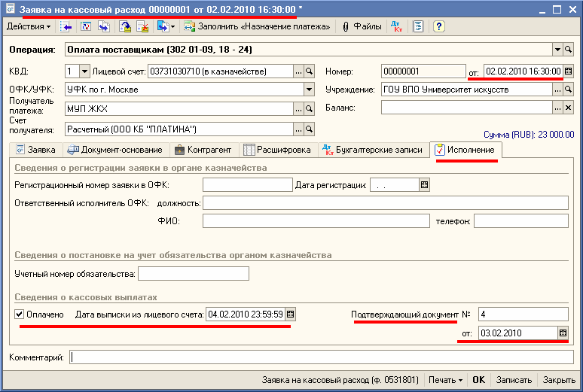
Task: Open calendar picker for document date
Action: tap(569, 71)
